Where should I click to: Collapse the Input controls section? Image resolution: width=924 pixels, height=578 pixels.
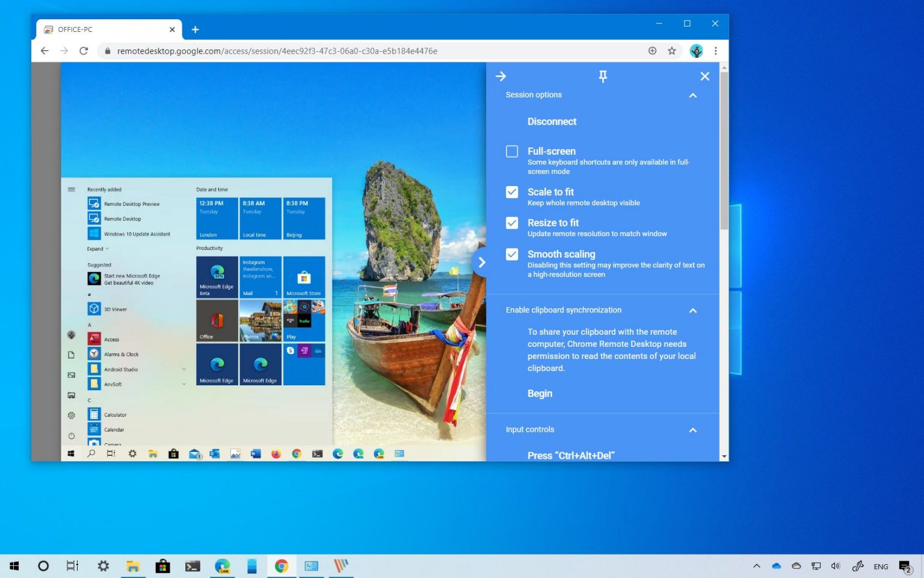pos(693,430)
